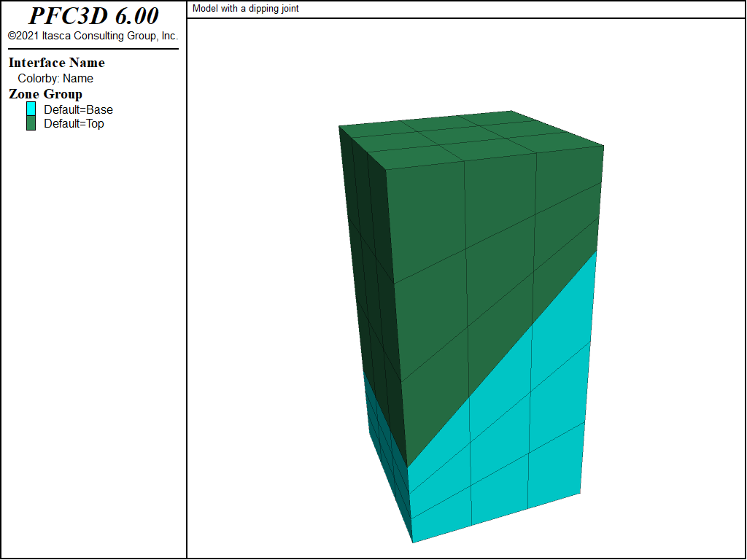Viewport: 747px width, 560px height.
Task: Click the 'Interface Name' legend heading
Action: [x=57, y=63]
